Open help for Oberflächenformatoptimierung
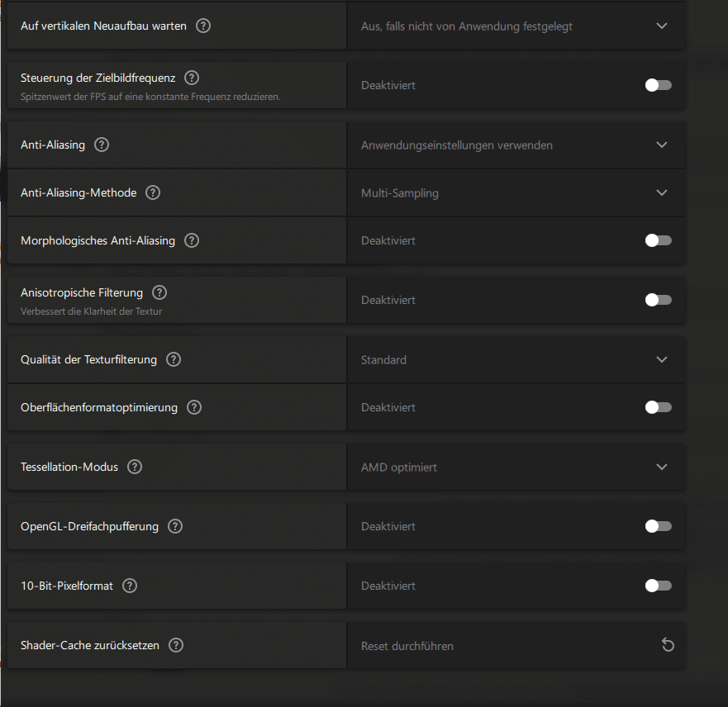 click(x=194, y=407)
